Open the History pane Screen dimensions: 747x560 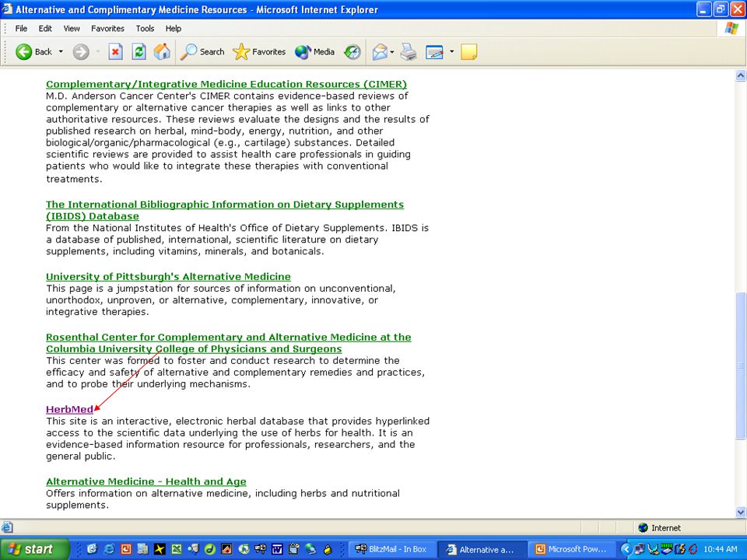tap(352, 51)
